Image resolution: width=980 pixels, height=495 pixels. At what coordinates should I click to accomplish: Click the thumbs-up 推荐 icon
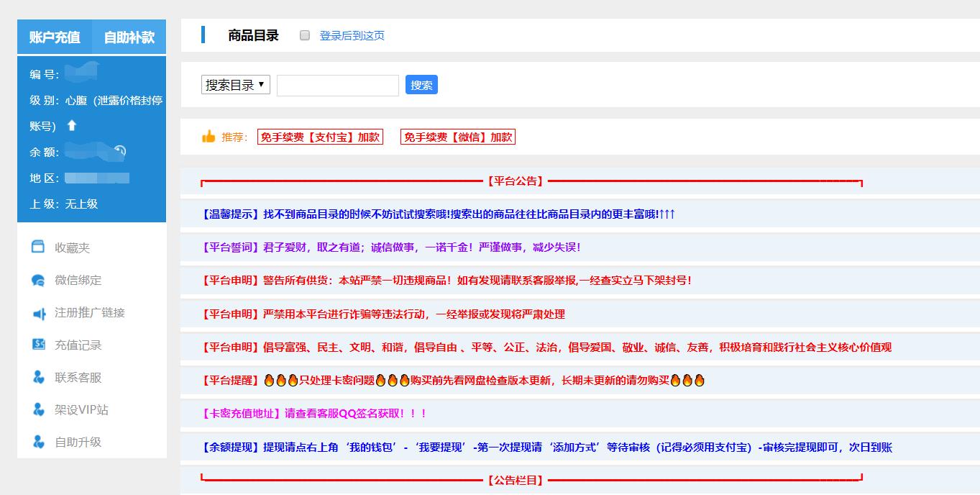tap(209, 135)
